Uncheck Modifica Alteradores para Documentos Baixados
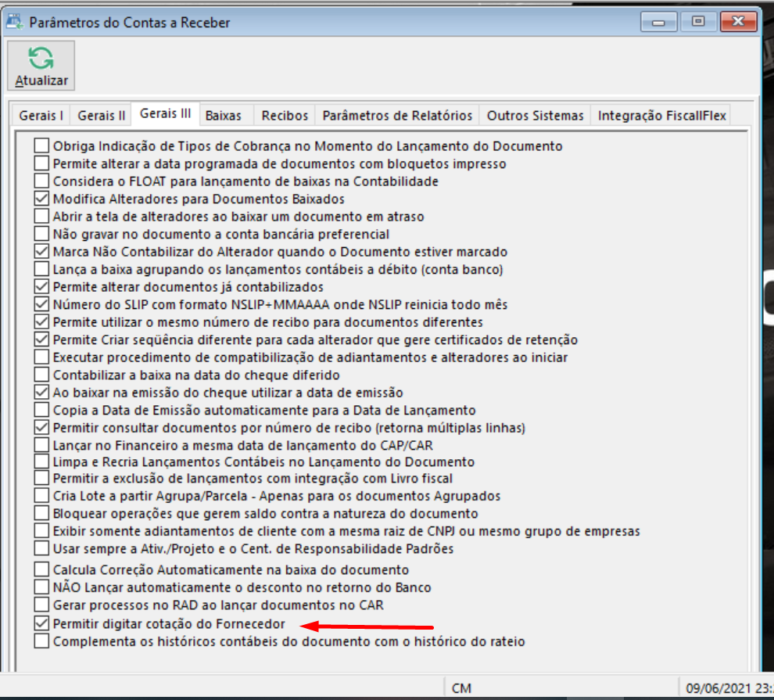Screen dimensions: 774x700 click(41, 199)
